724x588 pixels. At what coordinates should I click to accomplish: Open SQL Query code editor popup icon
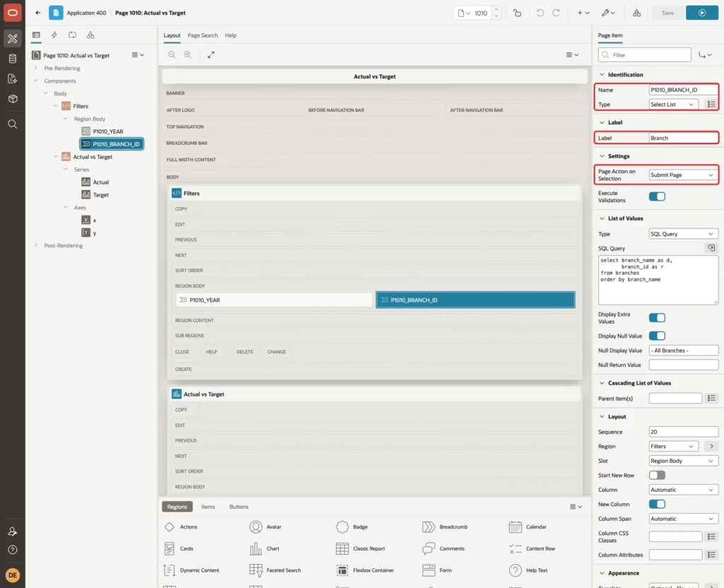tap(711, 248)
